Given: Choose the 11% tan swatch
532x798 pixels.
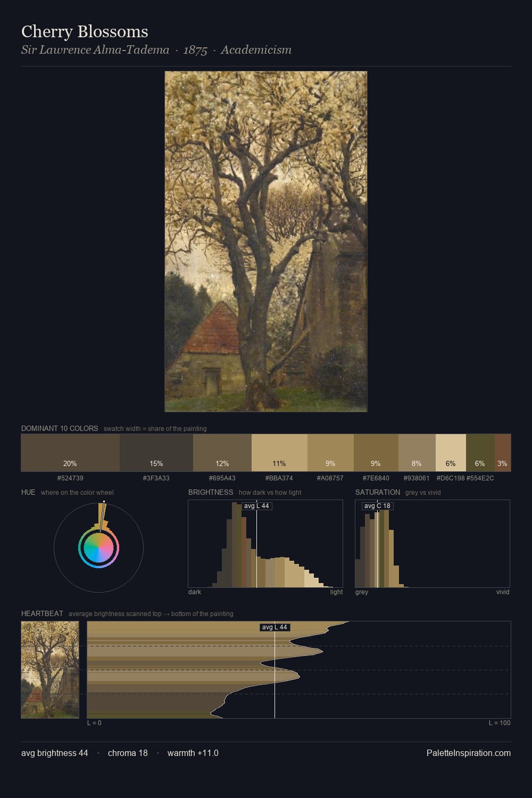Looking at the screenshot, I should [279, 453].
